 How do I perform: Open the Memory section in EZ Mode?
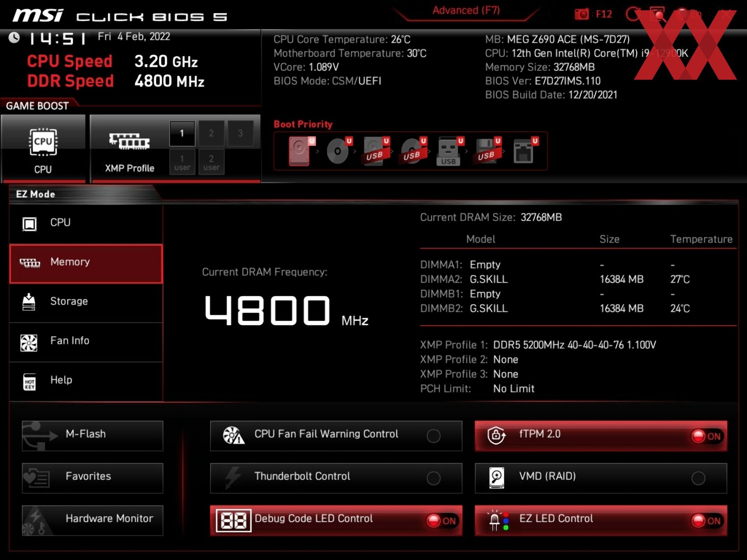point(86,263)
